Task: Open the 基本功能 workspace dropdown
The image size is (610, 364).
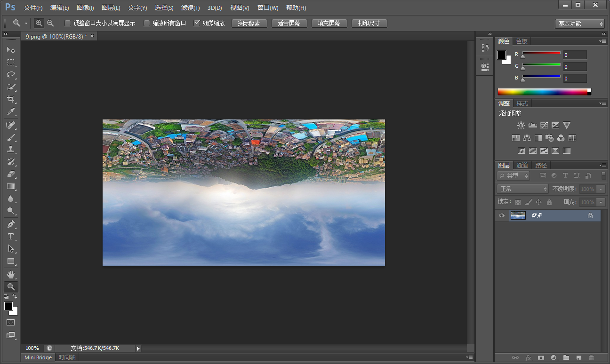Action: [x=579, y=24]
